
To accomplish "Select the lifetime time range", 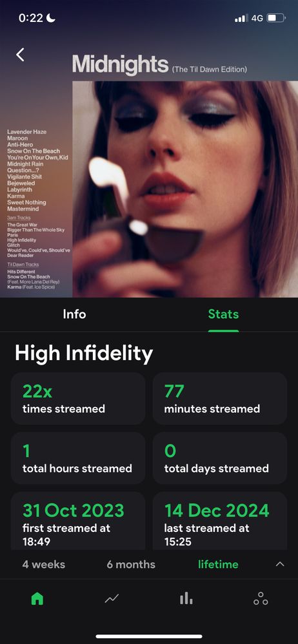I will 218,564.
